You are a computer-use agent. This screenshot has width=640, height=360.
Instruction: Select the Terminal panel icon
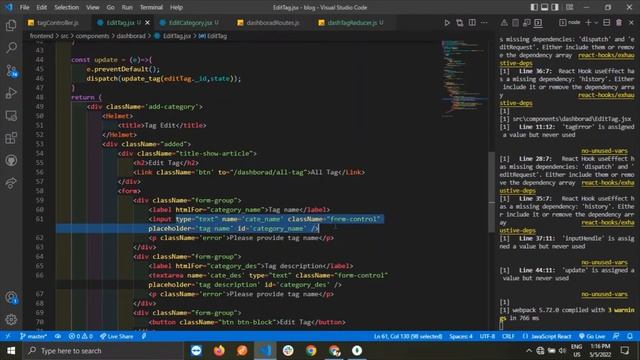point(538,23)
